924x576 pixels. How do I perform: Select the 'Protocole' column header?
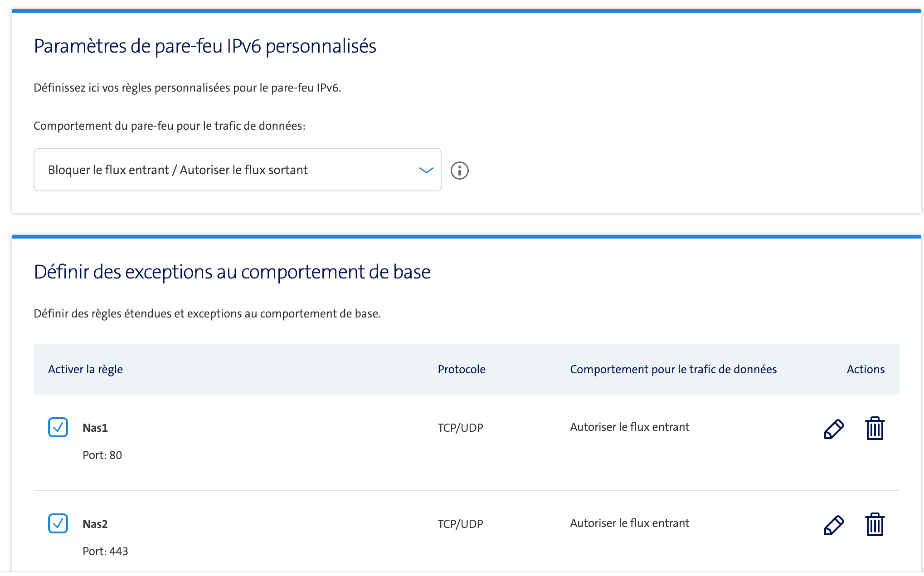[x=461, y=369]
